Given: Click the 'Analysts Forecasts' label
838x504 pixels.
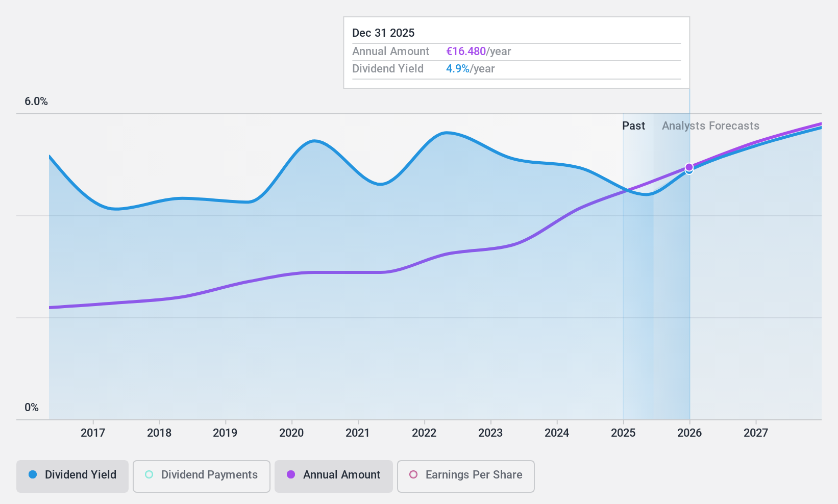Looking at the screenshot, I should [710, 126].
